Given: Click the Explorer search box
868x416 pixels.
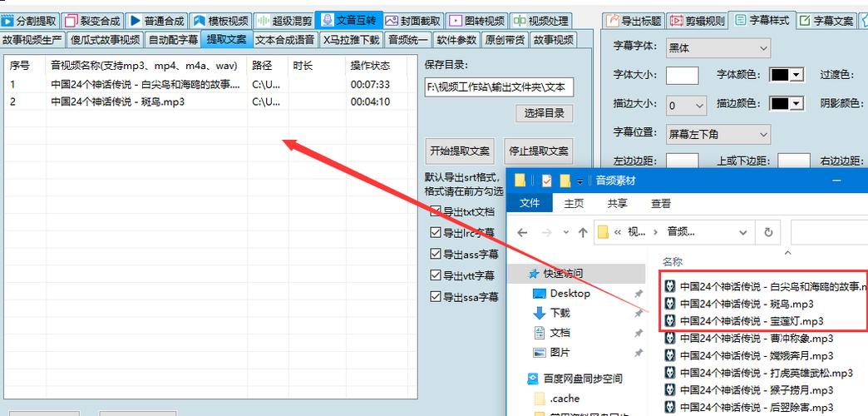Looking at the screenshot, I should 829,232.
